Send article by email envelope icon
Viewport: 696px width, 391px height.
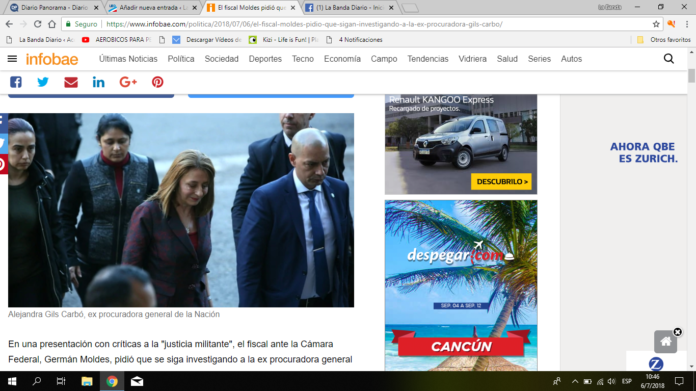(71, 82)
